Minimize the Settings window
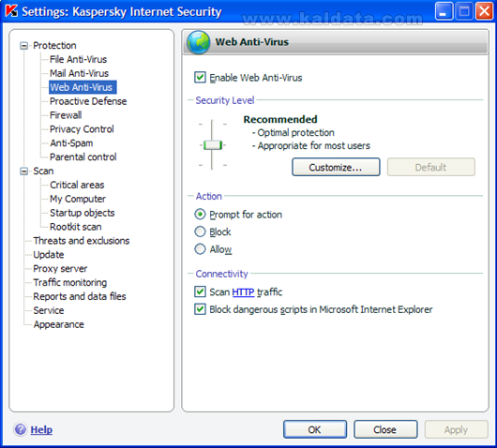Viewport: 497px width, 448px height. click(x=444, y=11)
